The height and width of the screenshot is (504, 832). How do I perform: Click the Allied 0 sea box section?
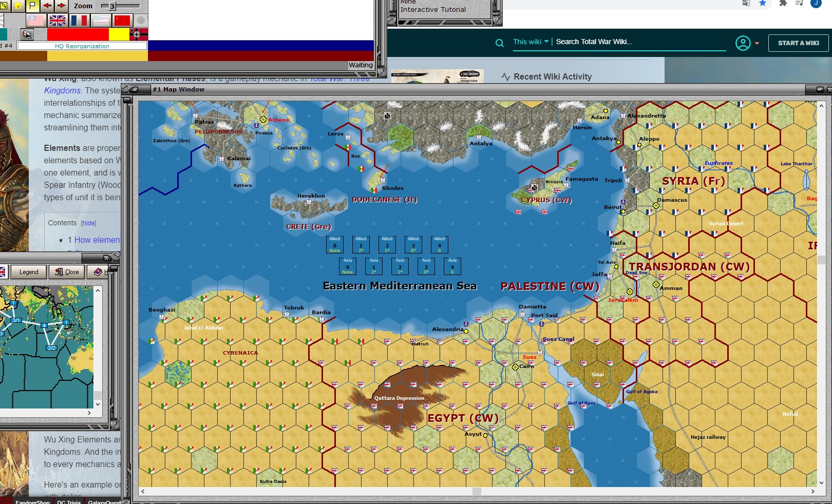click(334, 244)
